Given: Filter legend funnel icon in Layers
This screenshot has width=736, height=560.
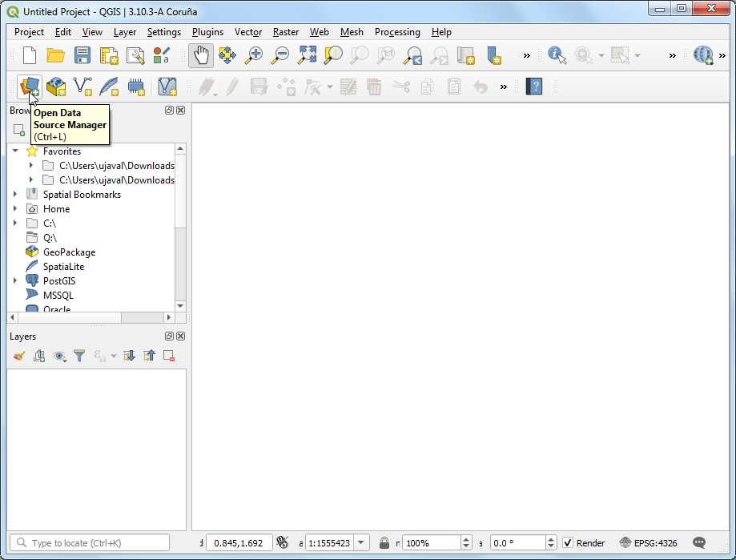Looking at the screenshot, I should tap(79, 356).
